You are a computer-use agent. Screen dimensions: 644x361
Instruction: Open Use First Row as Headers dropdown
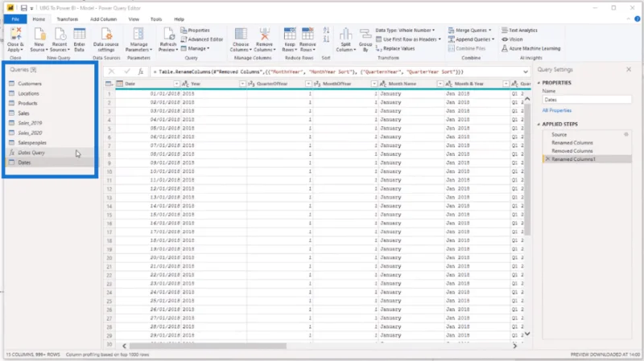point(409,39)
